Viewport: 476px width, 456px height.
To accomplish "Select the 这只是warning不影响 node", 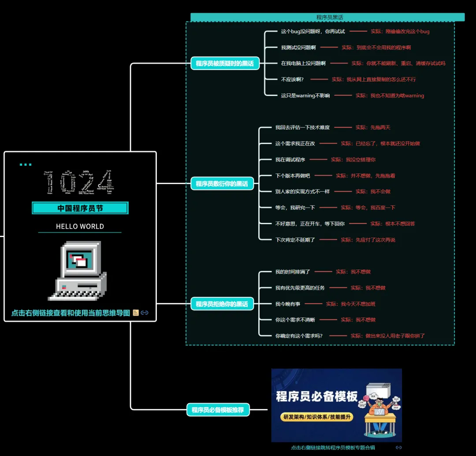I will point(305,95).
